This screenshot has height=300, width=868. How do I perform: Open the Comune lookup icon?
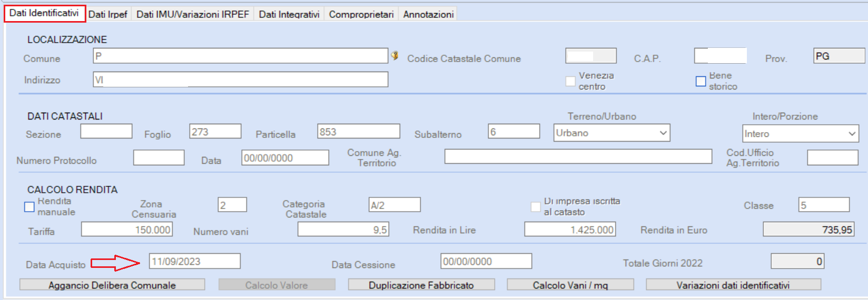point(394,55)
